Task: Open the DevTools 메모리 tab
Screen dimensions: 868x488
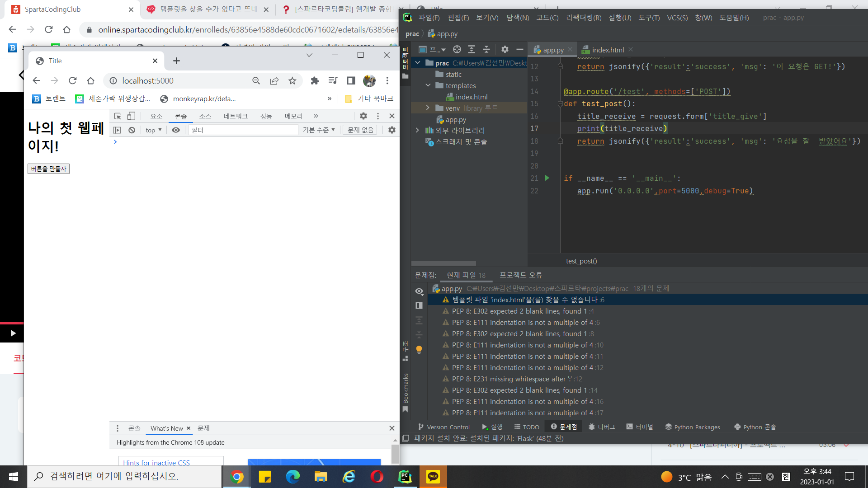Action: click(x=293, y=116)
